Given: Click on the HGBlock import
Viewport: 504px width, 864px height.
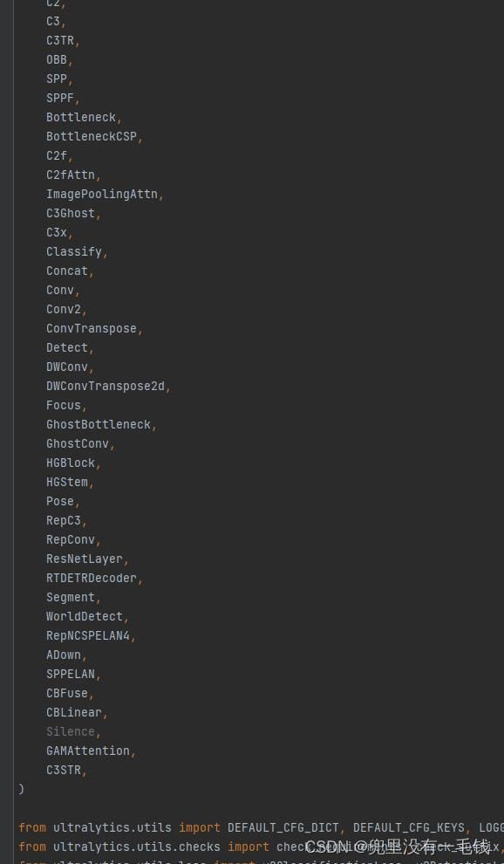Looking at the screenshot, I should (71, 463).
